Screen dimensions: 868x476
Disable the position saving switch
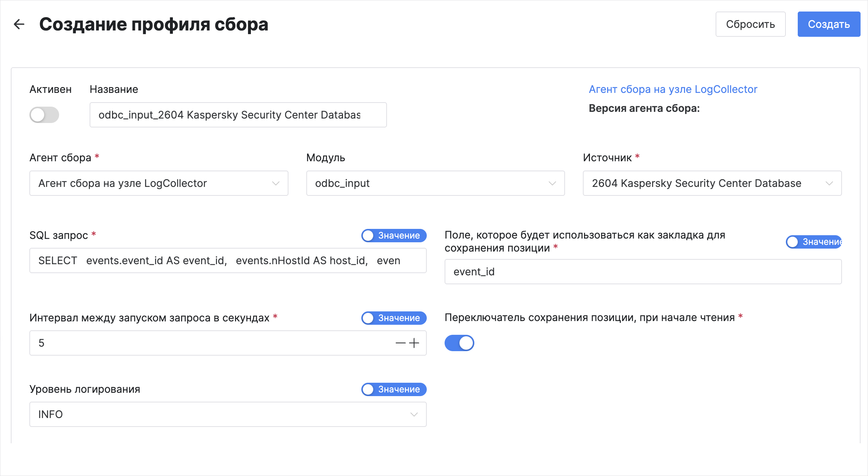[x=459, y=343]
